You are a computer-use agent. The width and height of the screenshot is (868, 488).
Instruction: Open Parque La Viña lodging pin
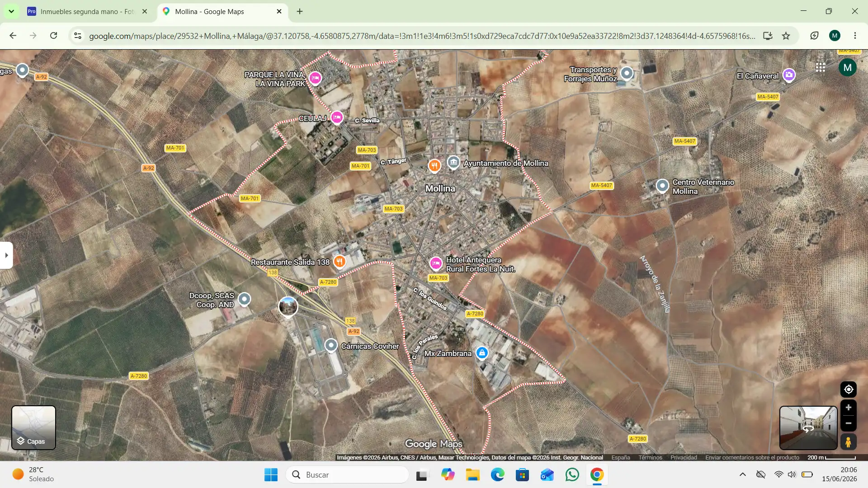[x=315, y=78]
